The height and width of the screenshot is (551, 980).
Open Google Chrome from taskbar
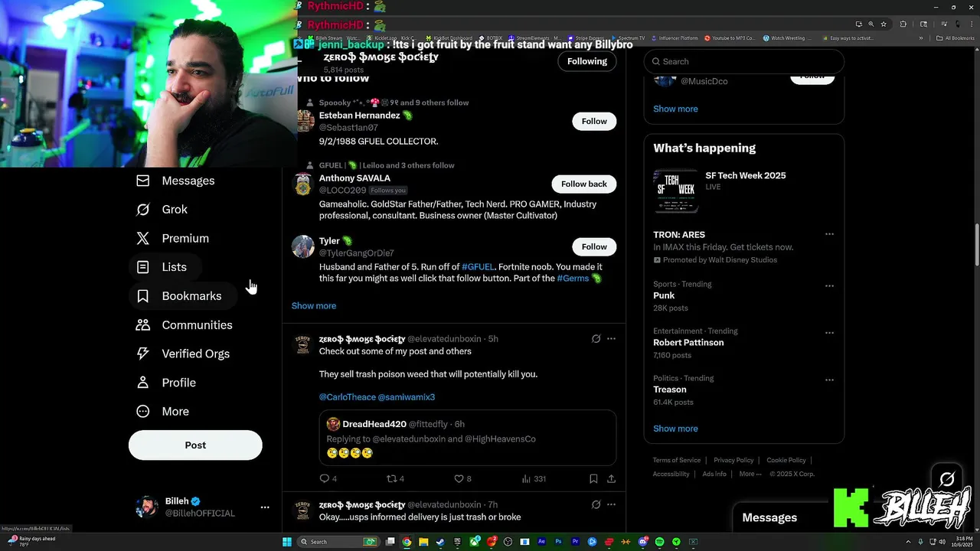[407, 542]
